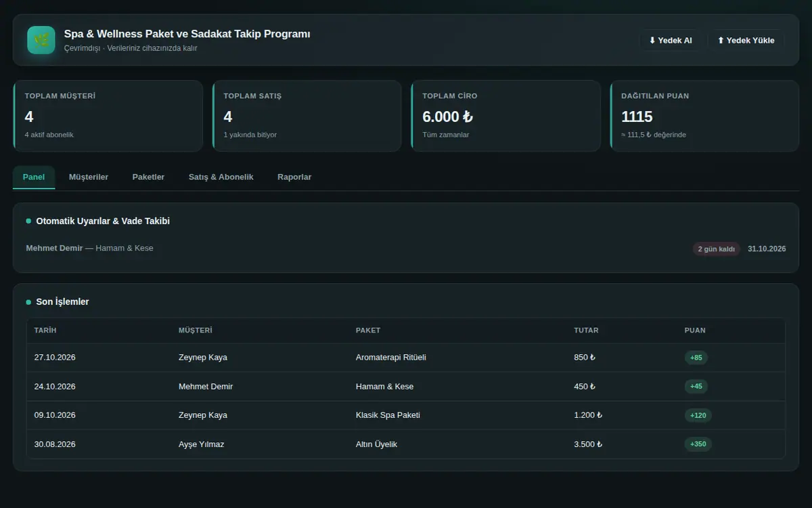The height and width of the screenshot is (508, 812).
Task: Click the 850 ₺ amount cell
Action: (585, 358)
